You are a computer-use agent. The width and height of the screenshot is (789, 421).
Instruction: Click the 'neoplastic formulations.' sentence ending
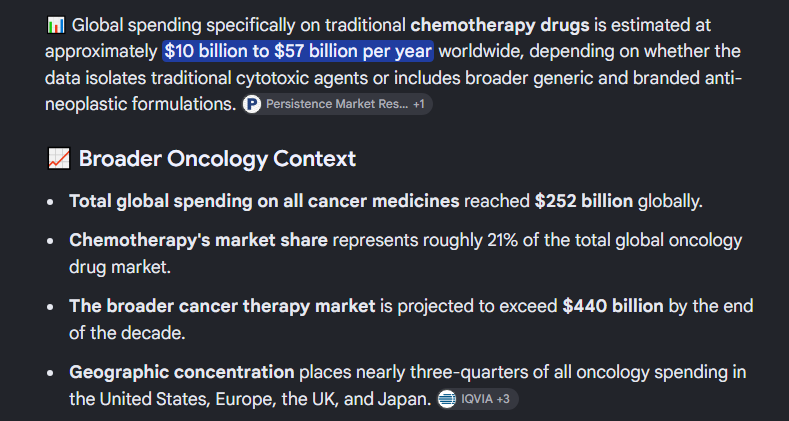(x=140, y=104)
